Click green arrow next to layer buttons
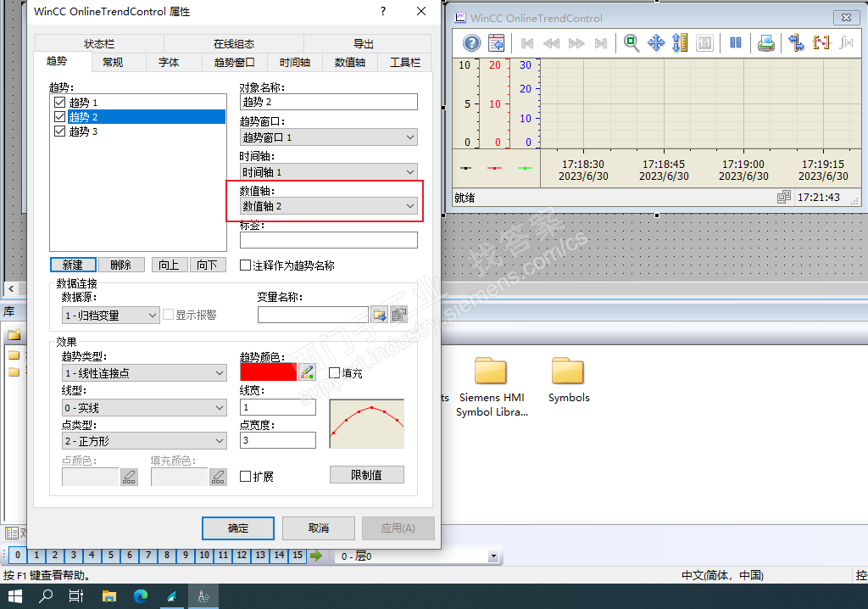868x609 pixels. pos(316,556)
